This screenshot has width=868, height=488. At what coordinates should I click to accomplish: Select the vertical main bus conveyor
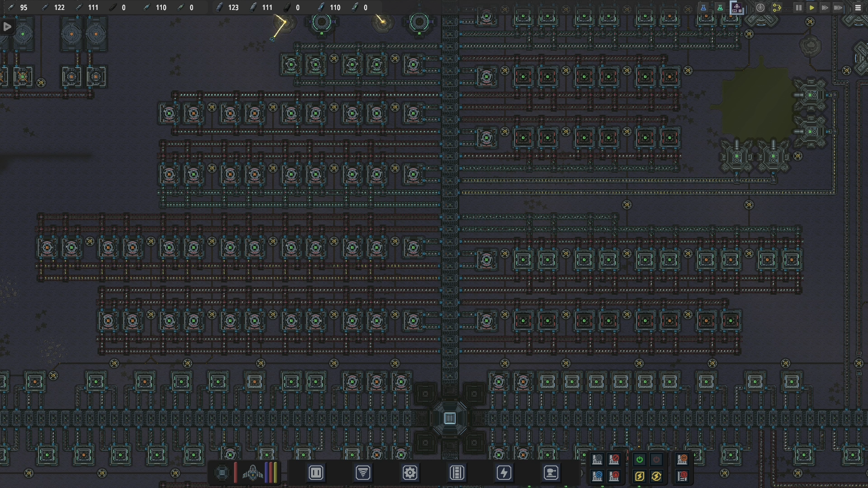pos(450,199)
